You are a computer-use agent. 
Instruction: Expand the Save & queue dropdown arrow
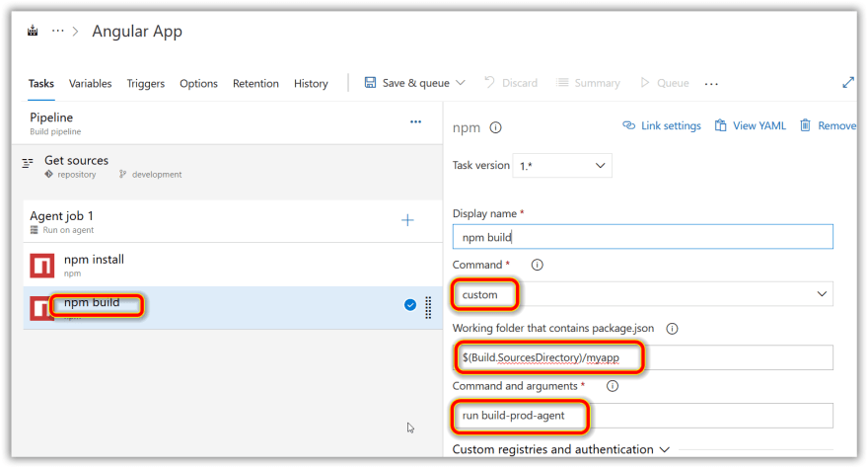(461, 83)
